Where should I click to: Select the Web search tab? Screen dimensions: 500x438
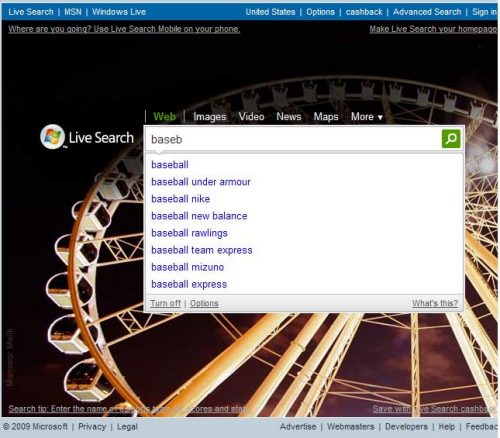pyautogui.click(x=164, y=117)
